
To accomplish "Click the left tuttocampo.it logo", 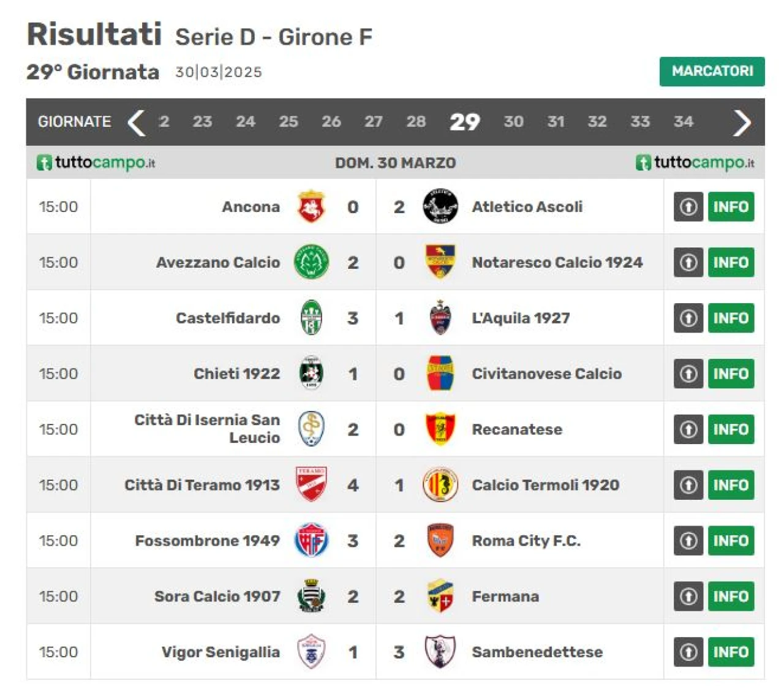I will pos(96,162).
